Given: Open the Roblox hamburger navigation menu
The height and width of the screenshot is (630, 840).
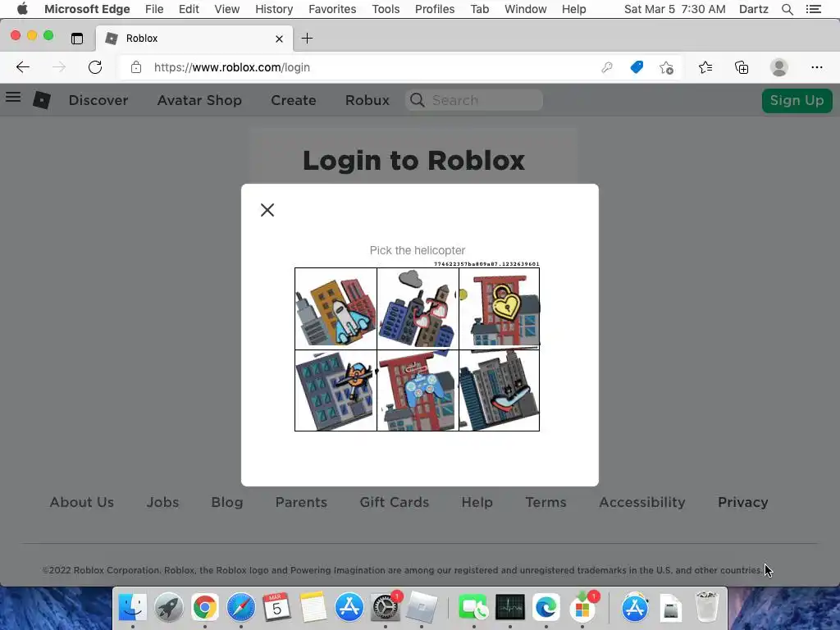Looking at the screenshot, I should click(13, 97).
